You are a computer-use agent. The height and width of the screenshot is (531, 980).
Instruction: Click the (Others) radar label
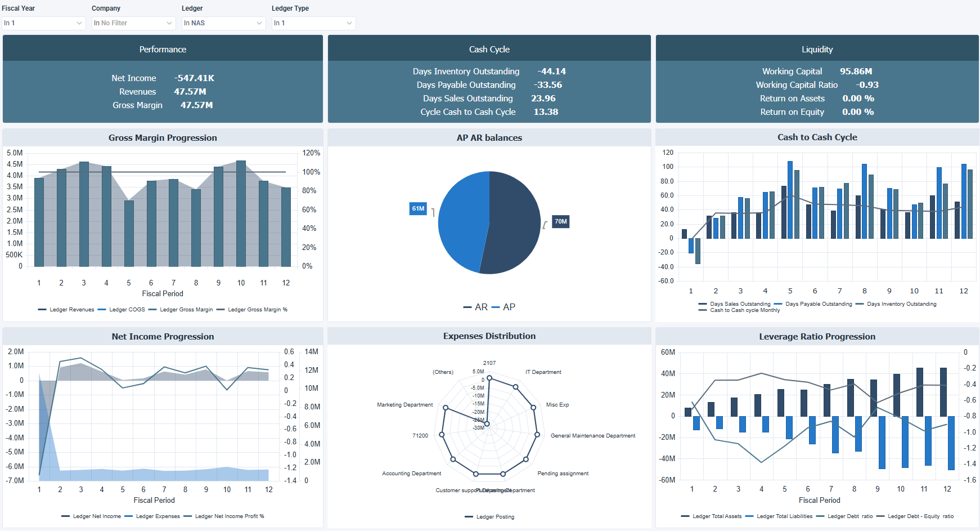pyautogui.click(x=443, y=372)
